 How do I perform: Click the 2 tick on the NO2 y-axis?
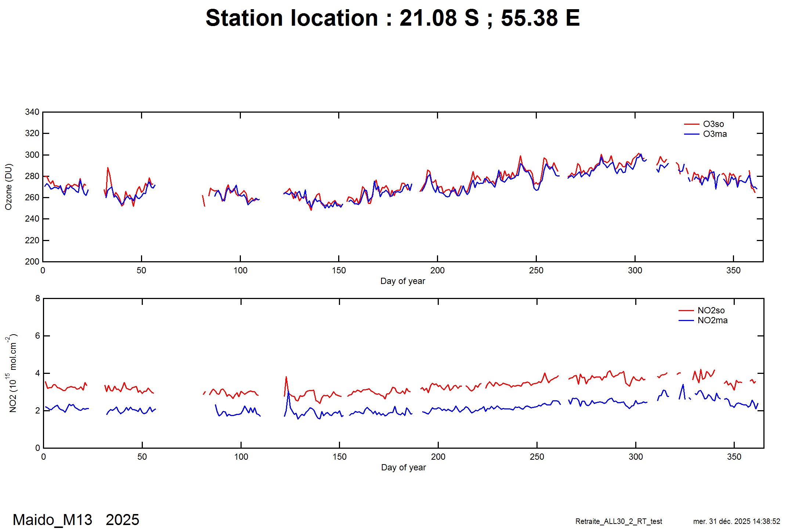coord(38,411)
